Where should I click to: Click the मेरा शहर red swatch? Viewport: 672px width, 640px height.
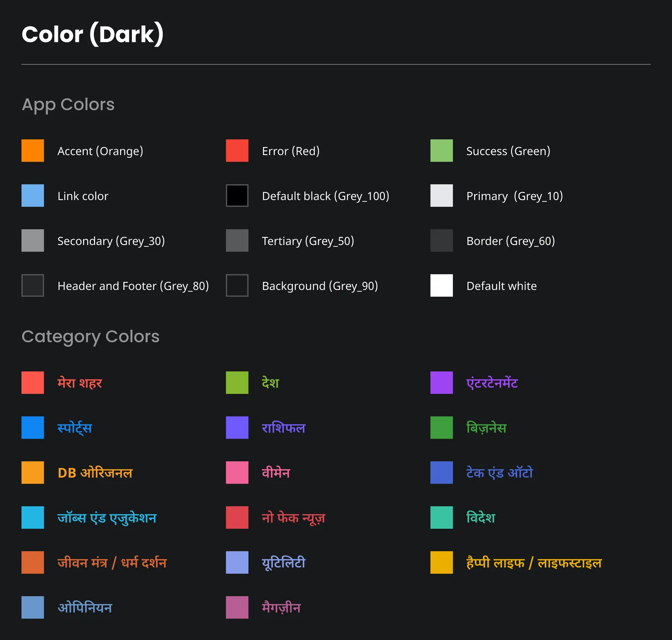(33, 382)
